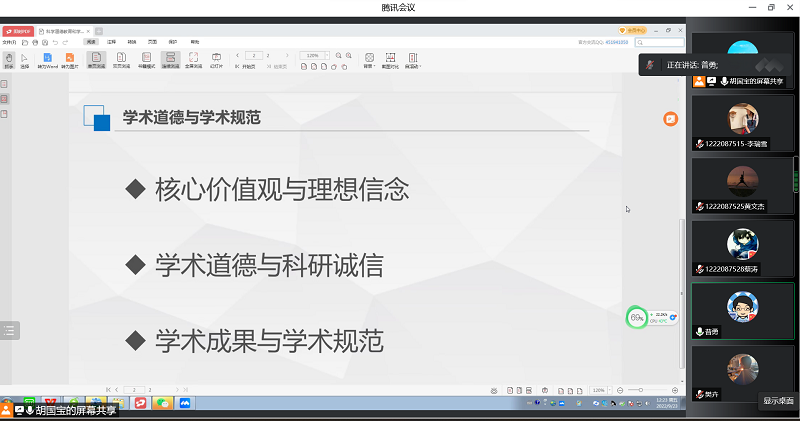Start 幻灯片 slideshow mode
800x421 pixels.
click(217, 59)
